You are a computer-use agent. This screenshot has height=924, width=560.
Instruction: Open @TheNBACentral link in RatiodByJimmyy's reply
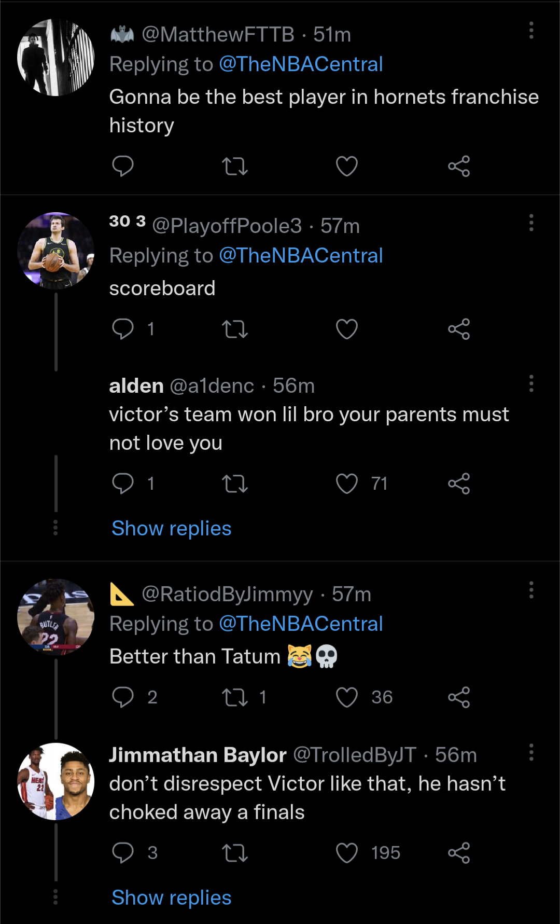pyautogui.click(x=301, y=624)
